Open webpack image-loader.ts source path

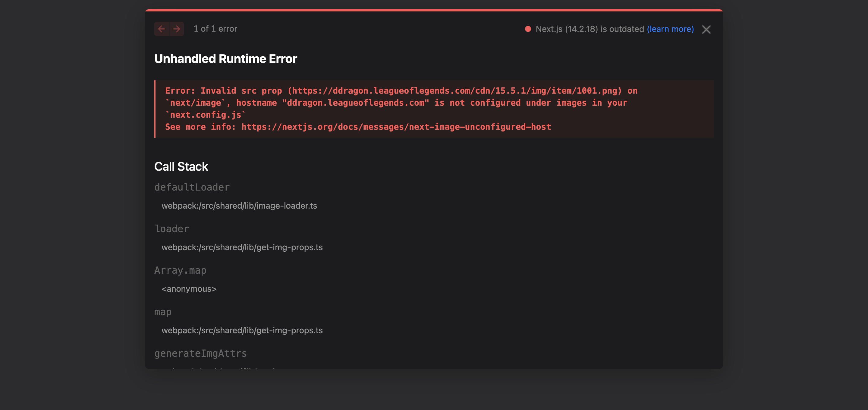pyautogui.click(x=239, y=206)
